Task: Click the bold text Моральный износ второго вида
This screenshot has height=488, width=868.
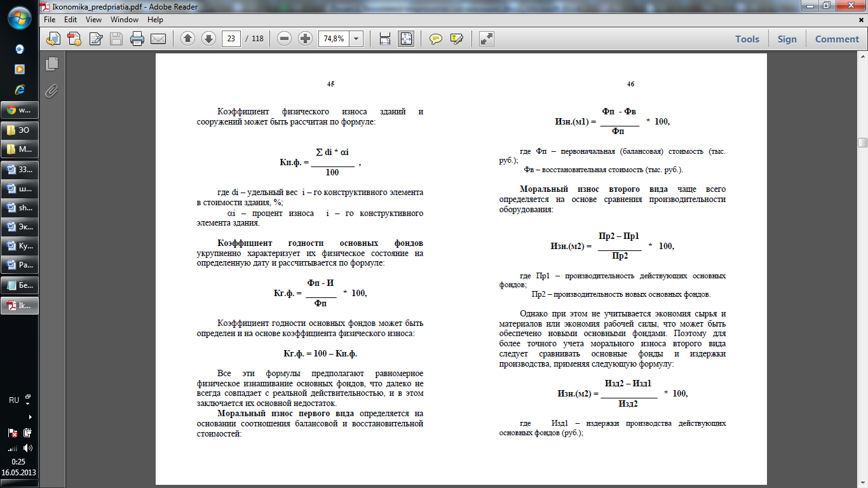Action: pos(593,189)
